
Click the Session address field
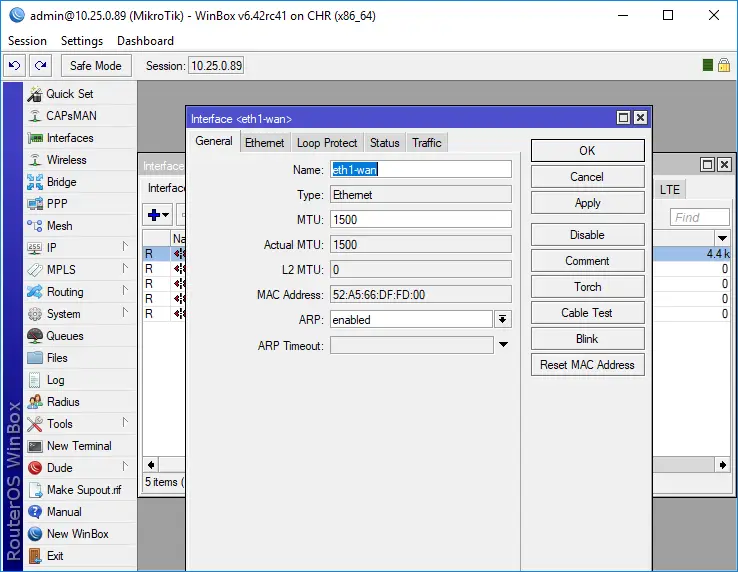point(217,65)
